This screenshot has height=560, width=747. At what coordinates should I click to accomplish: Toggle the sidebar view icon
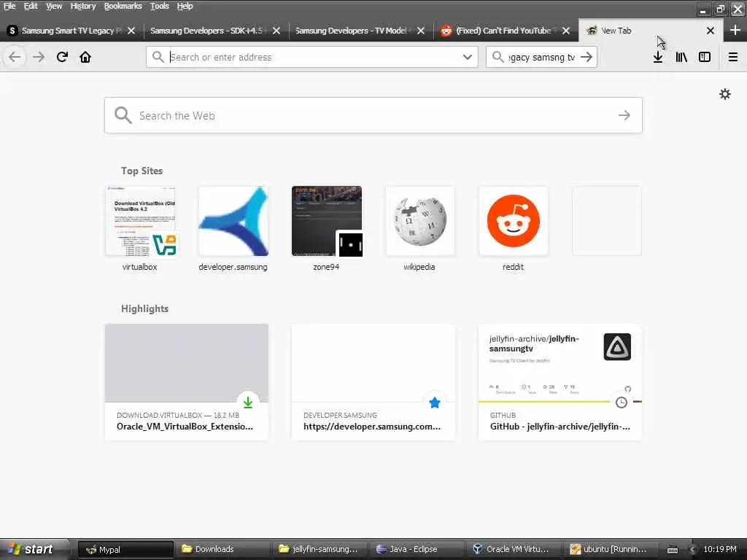click(705, 57)
